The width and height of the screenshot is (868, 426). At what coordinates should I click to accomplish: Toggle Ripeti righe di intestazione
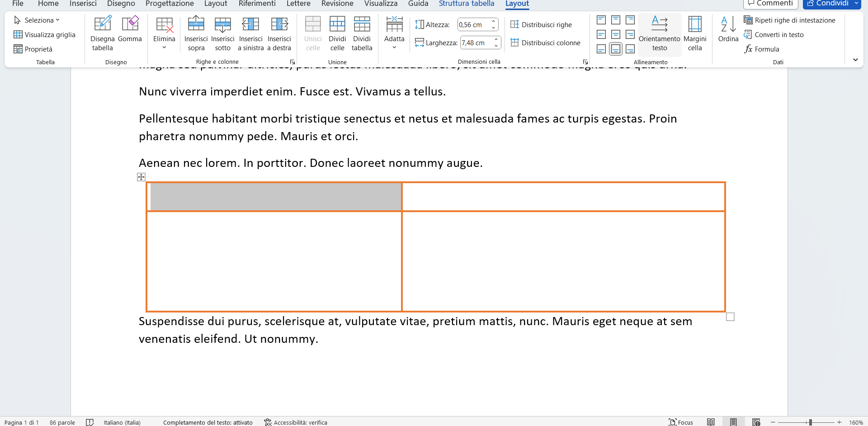[789, 20]
